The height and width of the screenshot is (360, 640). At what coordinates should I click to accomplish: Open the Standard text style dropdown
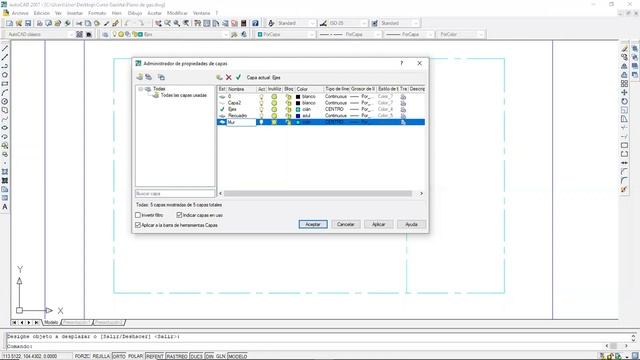point(312,23)
